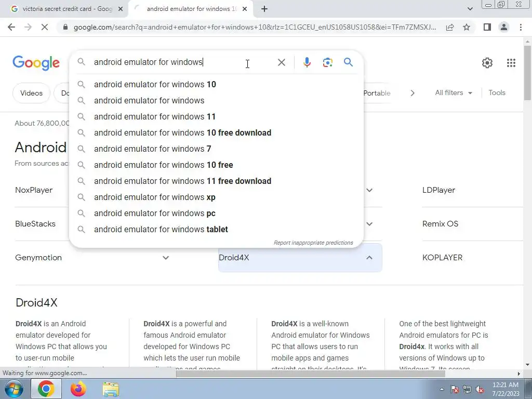Go back to previous page
Screen dimensions: 532x399
coord(11,27)
